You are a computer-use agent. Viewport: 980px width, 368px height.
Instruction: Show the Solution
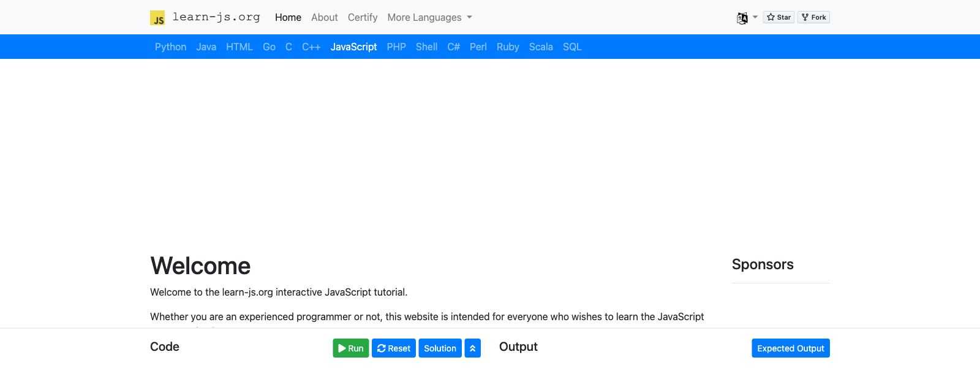pos(440,348)
